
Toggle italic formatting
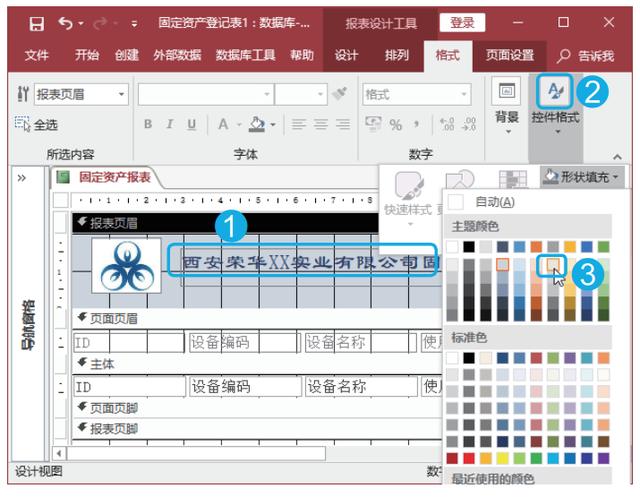click(169, 124)
